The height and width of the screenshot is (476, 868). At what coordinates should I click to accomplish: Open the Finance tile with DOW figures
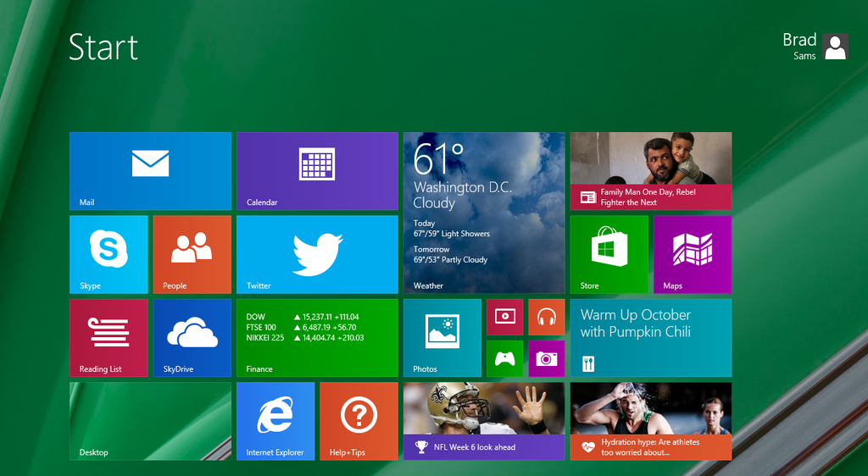[317, 338]
